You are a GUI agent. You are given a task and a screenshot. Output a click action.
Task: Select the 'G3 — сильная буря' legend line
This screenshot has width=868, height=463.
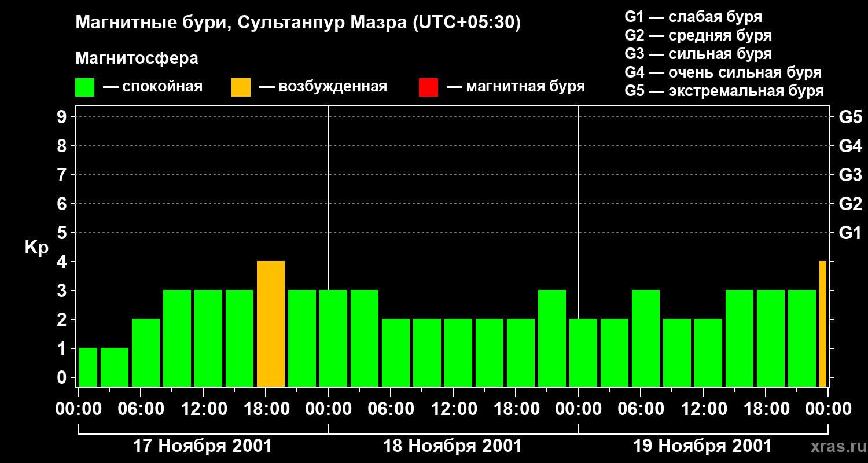click(x=698, y=54)
